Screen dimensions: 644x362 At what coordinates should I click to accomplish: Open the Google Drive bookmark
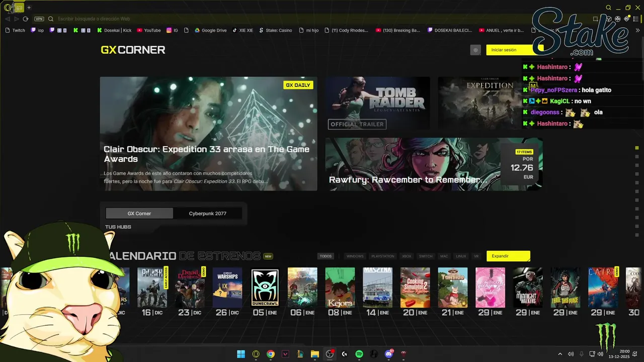tap(211, 30)
